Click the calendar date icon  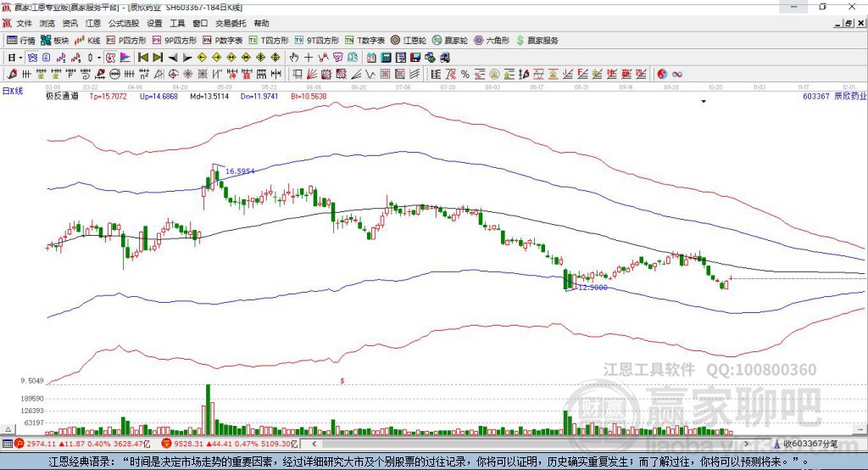tap(371, 58)
